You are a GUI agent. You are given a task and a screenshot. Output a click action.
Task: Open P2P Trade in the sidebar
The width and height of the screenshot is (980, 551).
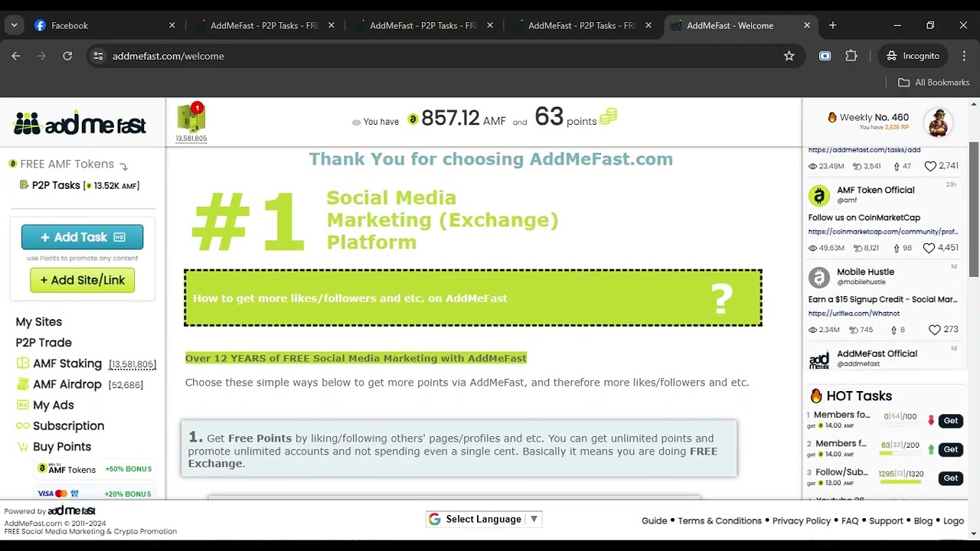coord(44,343)
